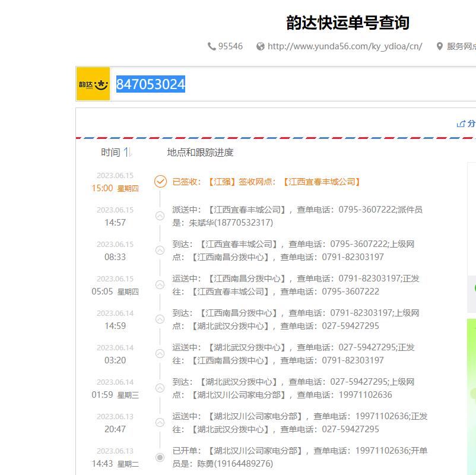Image resolution: width=476 pixels, height=475 pixels.
Task: Click the timeline node for the 20:47 运送中 entry
Action: point(160,423)
